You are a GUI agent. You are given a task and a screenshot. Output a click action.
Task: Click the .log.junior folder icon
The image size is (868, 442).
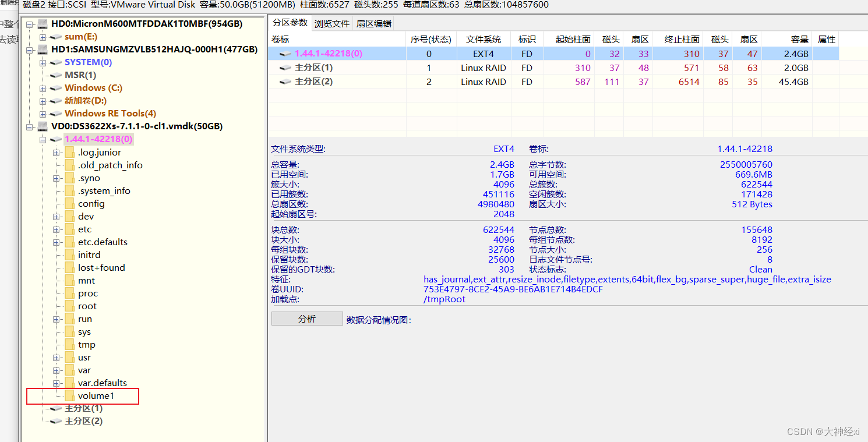click(x=70, y=153)
